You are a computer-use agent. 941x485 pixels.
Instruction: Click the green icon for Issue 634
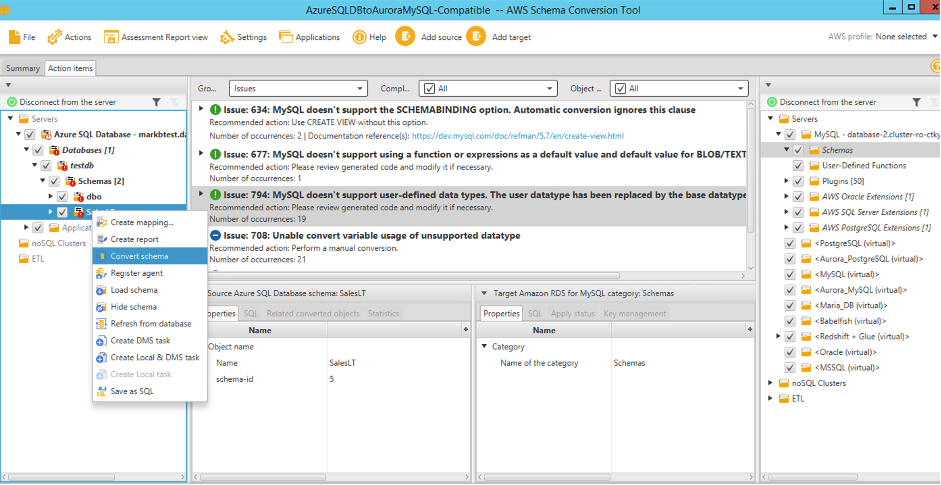[216, 110]
